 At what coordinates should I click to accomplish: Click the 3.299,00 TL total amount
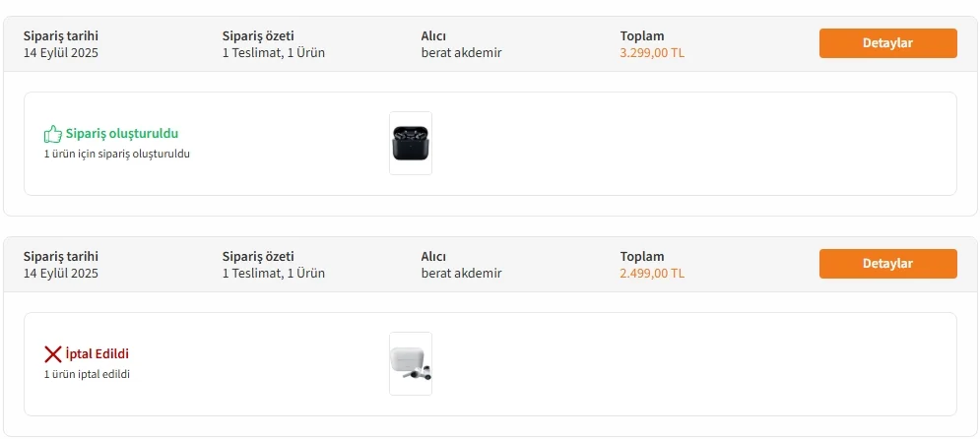651,53
